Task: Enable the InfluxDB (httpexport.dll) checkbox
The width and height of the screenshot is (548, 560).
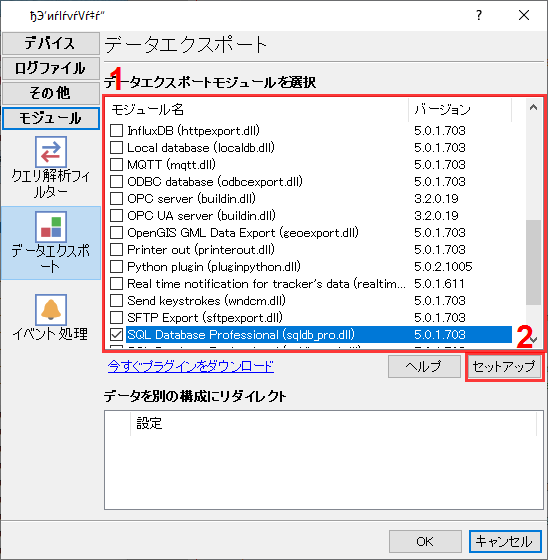Action: click(x=116, y=131)
